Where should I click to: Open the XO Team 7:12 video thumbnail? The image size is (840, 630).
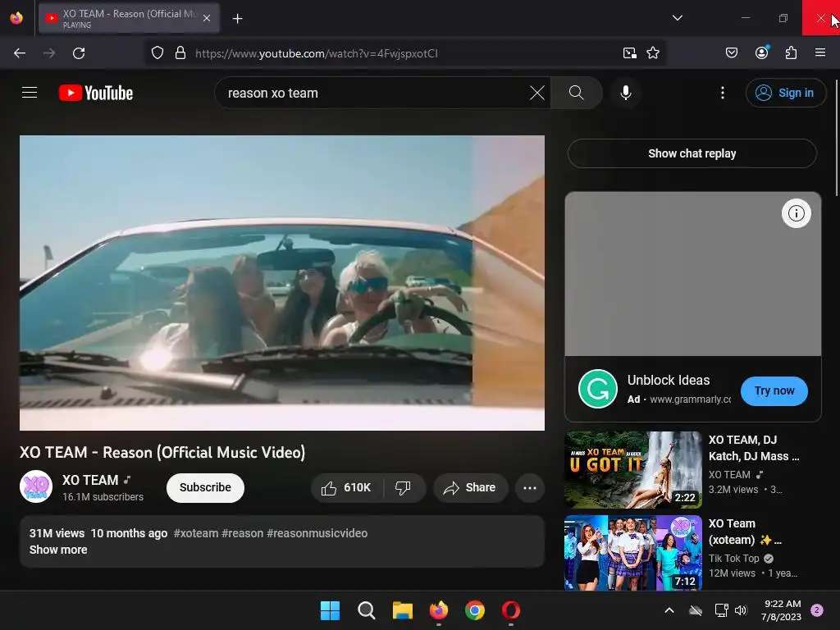[632, 553]
